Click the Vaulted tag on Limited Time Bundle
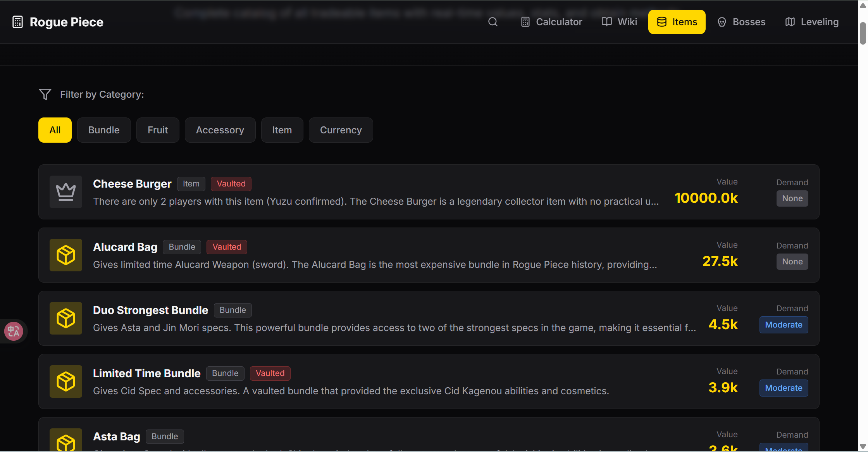This screenshot has height=452, width=868. 270,373
